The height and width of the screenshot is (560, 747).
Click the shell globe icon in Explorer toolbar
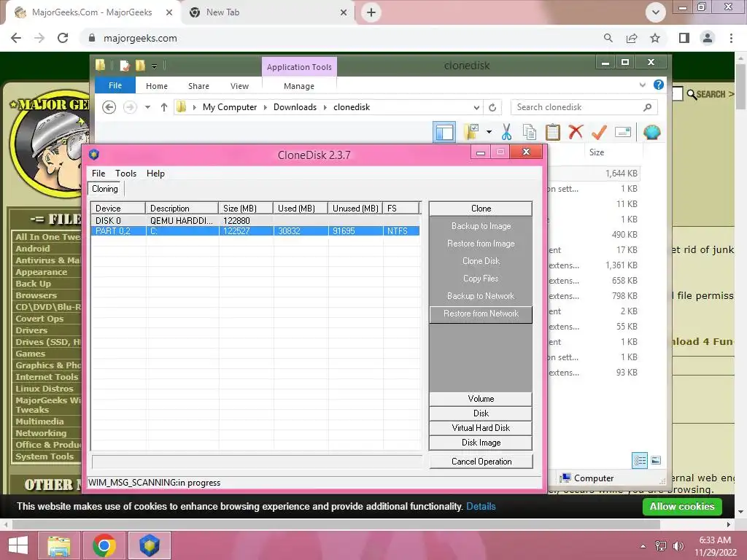(x=651, y=132)
